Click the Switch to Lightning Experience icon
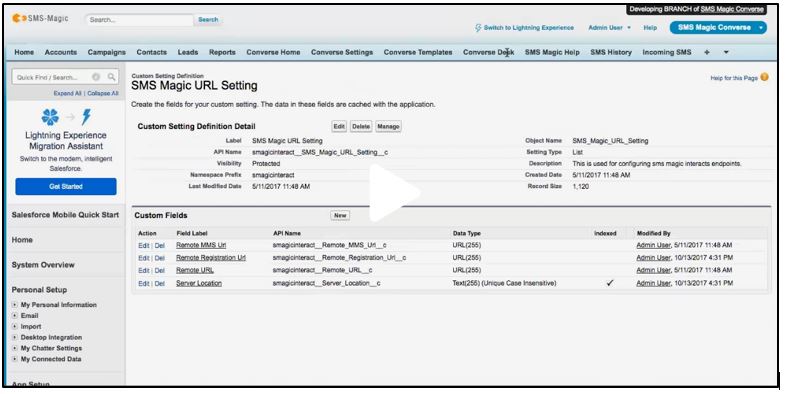The width and height of the screenshot is (787, 394). 478,28
